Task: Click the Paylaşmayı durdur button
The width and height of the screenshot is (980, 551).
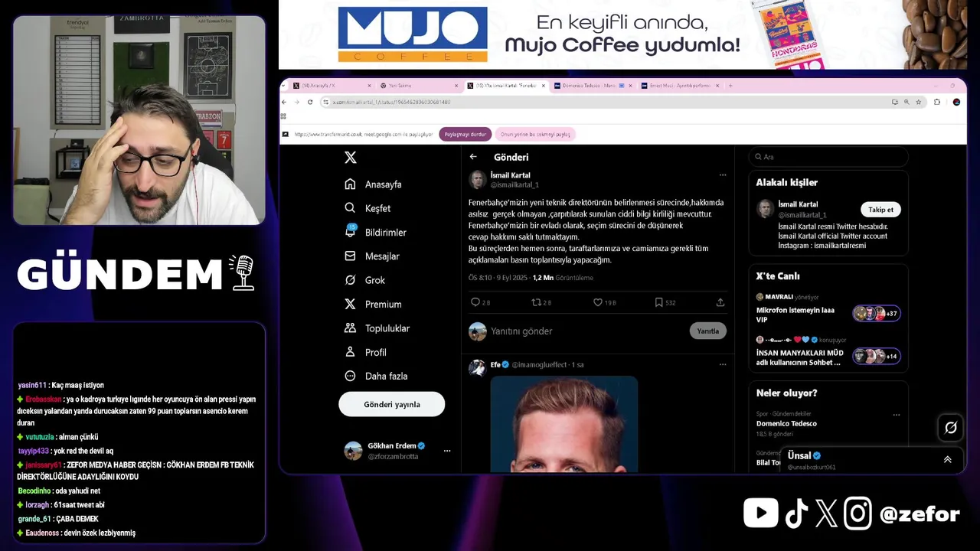Action: coord(465,134)
